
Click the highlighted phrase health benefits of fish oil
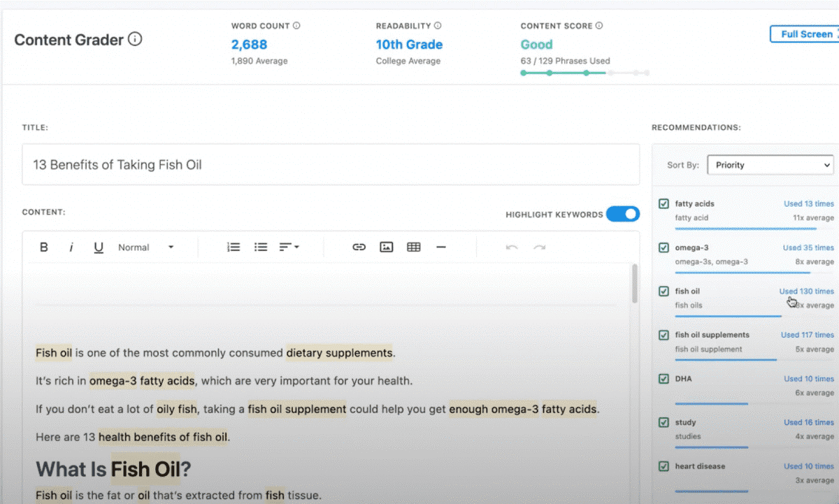click(x=163, y=438)
